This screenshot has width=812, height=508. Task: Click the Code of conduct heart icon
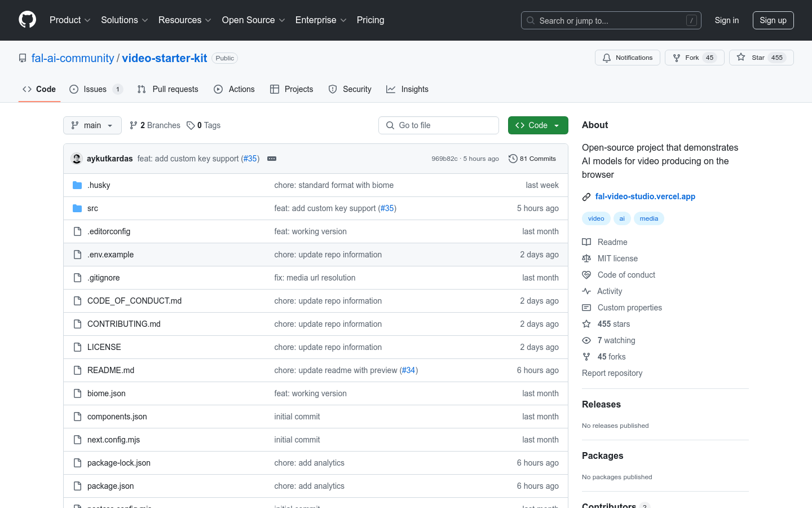click(x=586, y=275)
